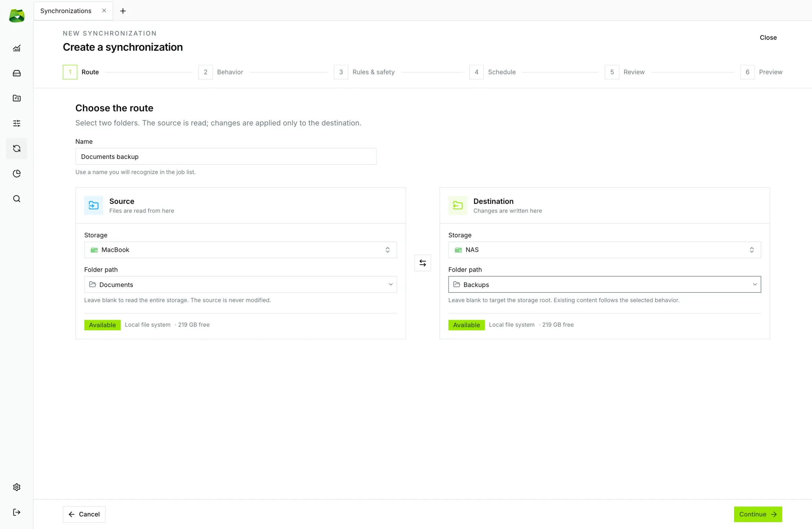Click the Documents folder icon

point(92,284)
